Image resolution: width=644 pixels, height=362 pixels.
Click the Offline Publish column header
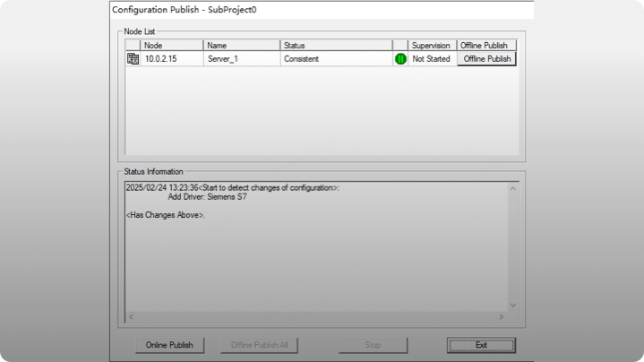point(486,45)
